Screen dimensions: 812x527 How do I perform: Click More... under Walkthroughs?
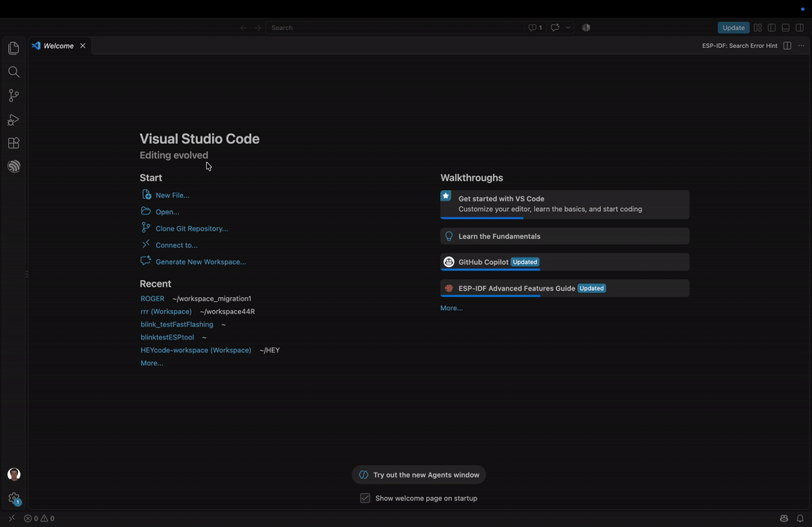(x=451, y=308)
